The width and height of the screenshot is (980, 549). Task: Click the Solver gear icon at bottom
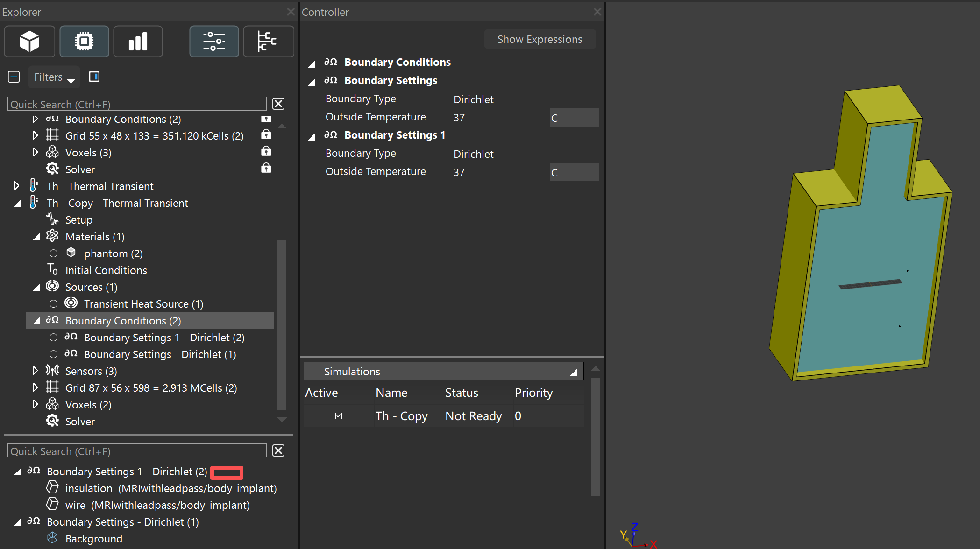pos(52,421)
